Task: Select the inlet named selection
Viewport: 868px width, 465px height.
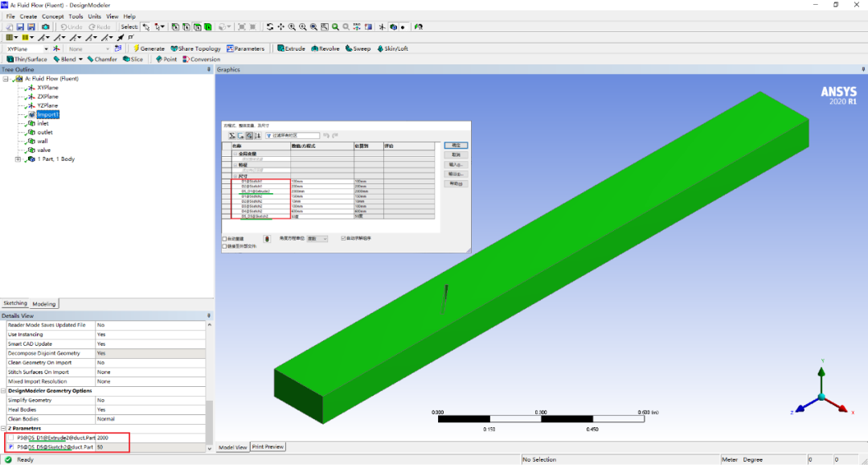Action: [43, 124]
